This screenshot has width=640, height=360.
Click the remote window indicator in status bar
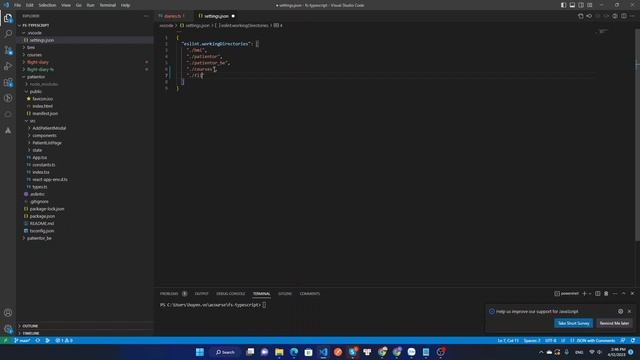coord(5,340)
